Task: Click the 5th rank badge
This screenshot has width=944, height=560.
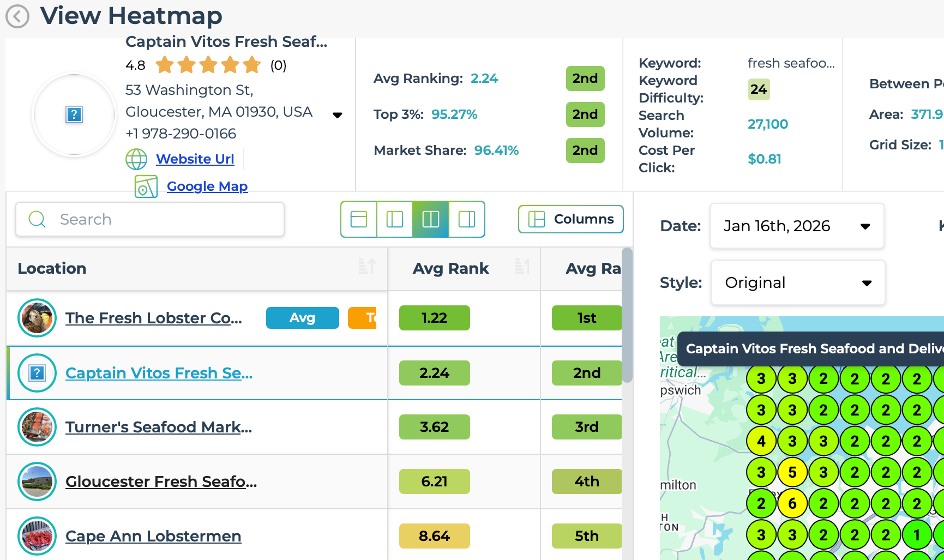Action: click(587, 536)
